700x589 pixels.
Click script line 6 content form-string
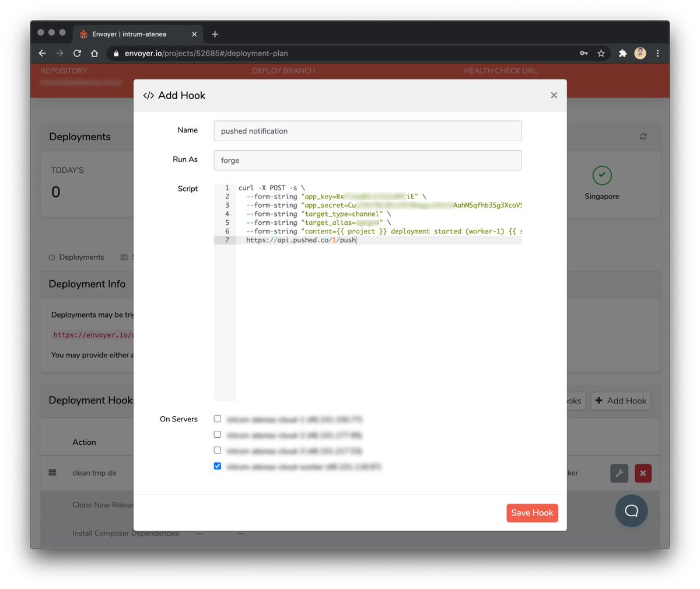point(384,231)
